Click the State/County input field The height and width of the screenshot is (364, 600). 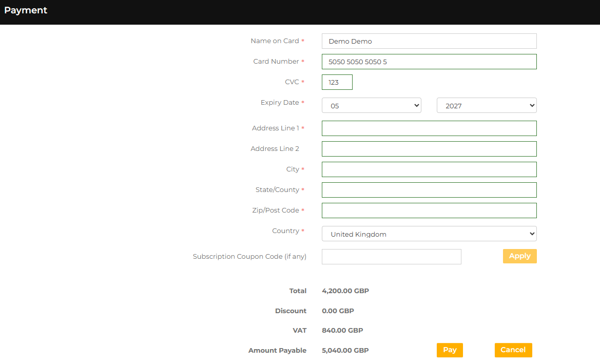coord(429,190)
